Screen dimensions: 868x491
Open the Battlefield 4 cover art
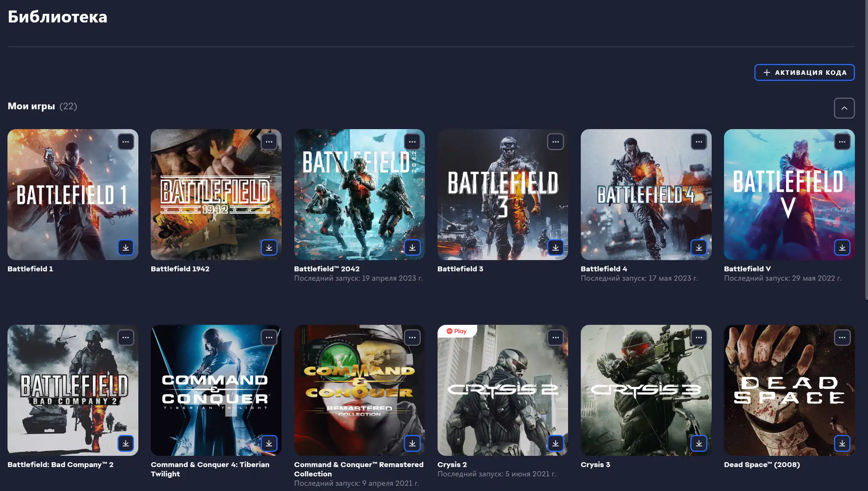click(646, 194)
